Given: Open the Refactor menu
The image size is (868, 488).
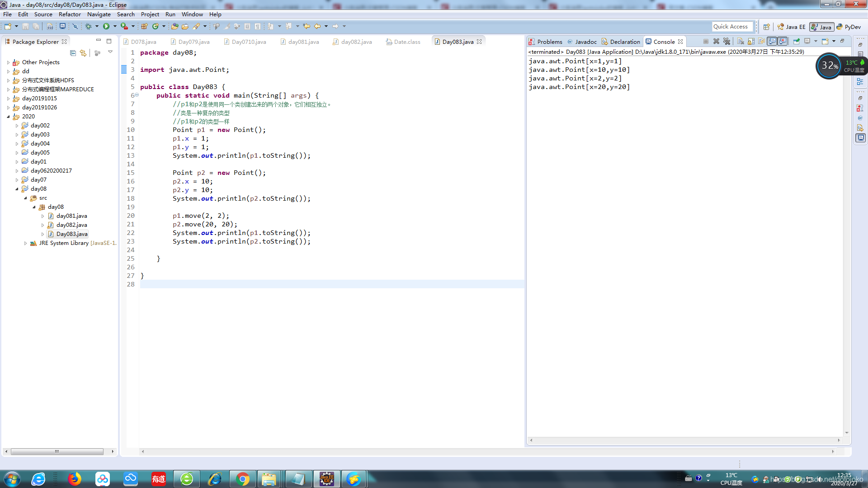Looking at the screenshot, I should coord(70,14).
